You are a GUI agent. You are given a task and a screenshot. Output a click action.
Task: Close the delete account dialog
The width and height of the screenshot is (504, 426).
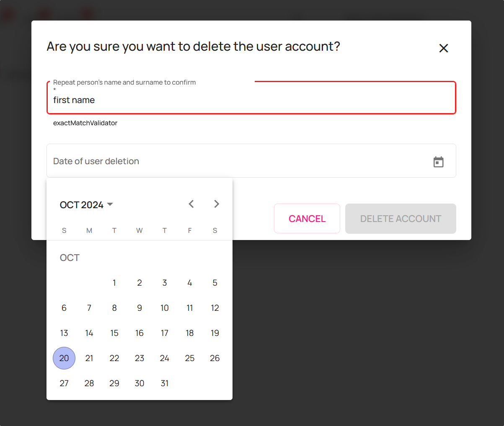click(x=444, y=48)
